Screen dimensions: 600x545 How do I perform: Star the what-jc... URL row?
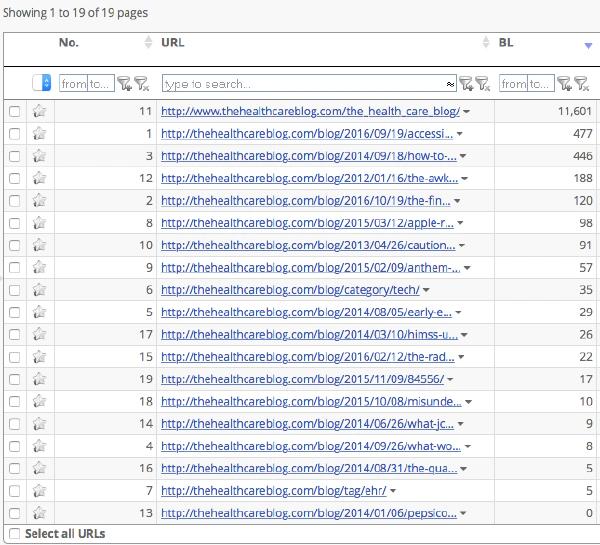point(39,424)
